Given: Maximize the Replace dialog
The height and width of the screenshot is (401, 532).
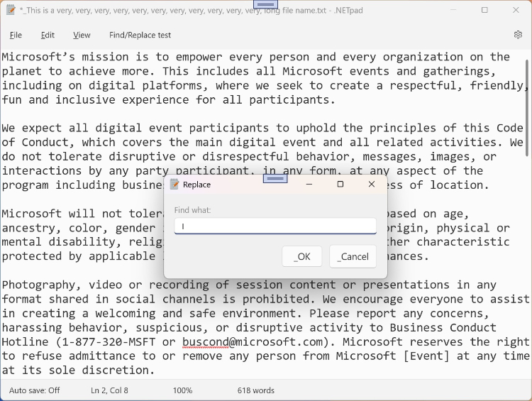Looking at the screenshot, I should point(340,184).
